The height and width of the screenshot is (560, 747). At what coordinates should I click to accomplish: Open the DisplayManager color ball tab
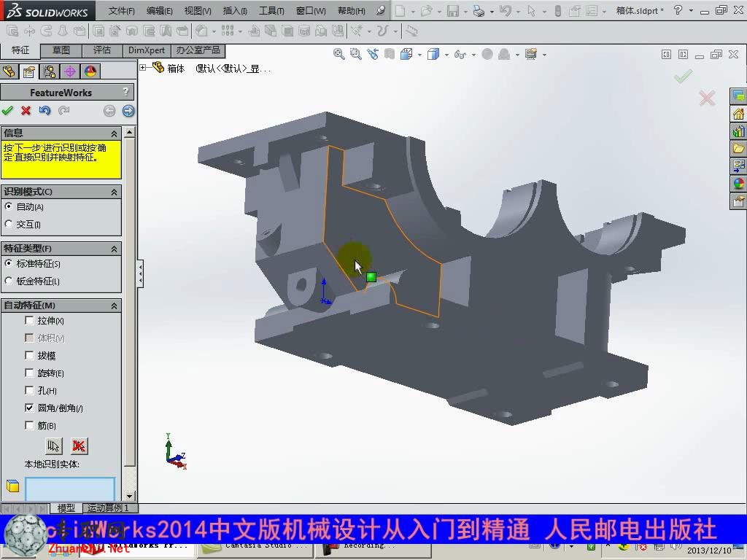click(x=90, y=71)
